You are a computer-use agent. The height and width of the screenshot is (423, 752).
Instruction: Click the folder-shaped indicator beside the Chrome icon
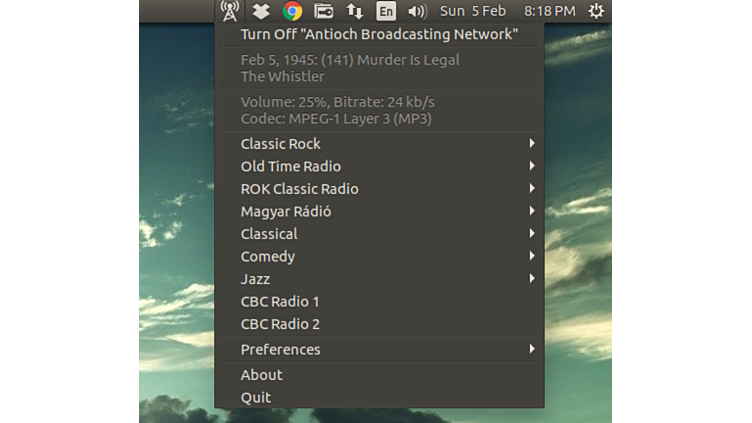323,11
